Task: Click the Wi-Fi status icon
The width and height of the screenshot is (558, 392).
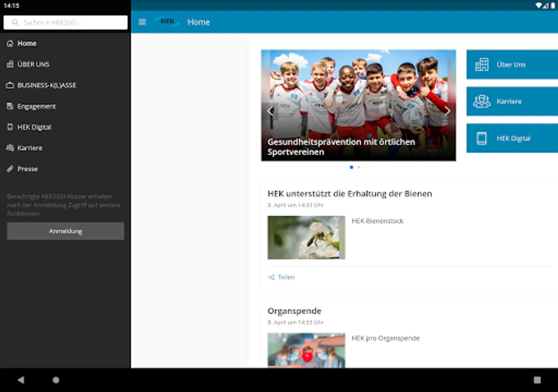Action: pos(539,6)
